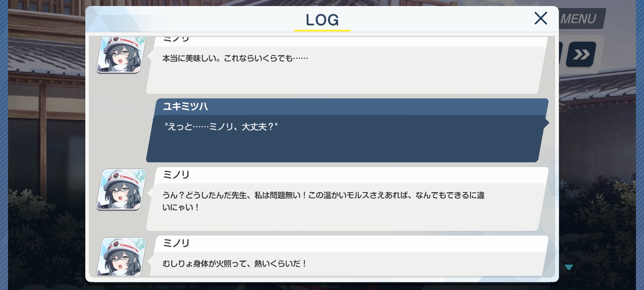Click dialogue line えっと……ミノリ、大丈夫？

pos(221,127)
